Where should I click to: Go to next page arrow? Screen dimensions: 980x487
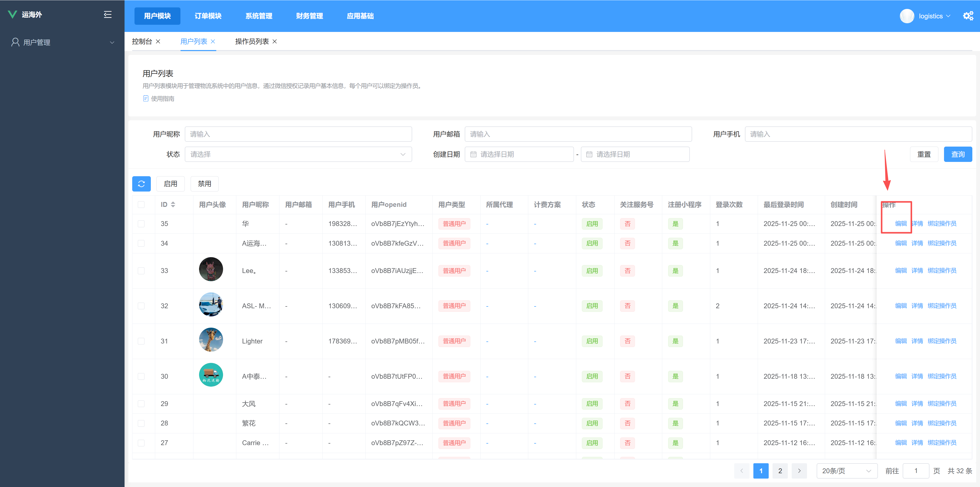(799, 471)
